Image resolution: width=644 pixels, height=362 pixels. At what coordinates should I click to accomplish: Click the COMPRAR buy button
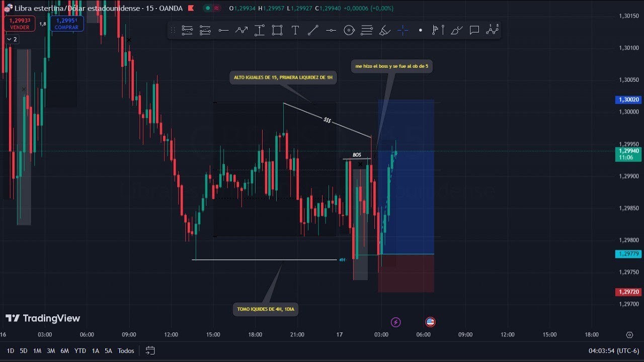(66, 24)
